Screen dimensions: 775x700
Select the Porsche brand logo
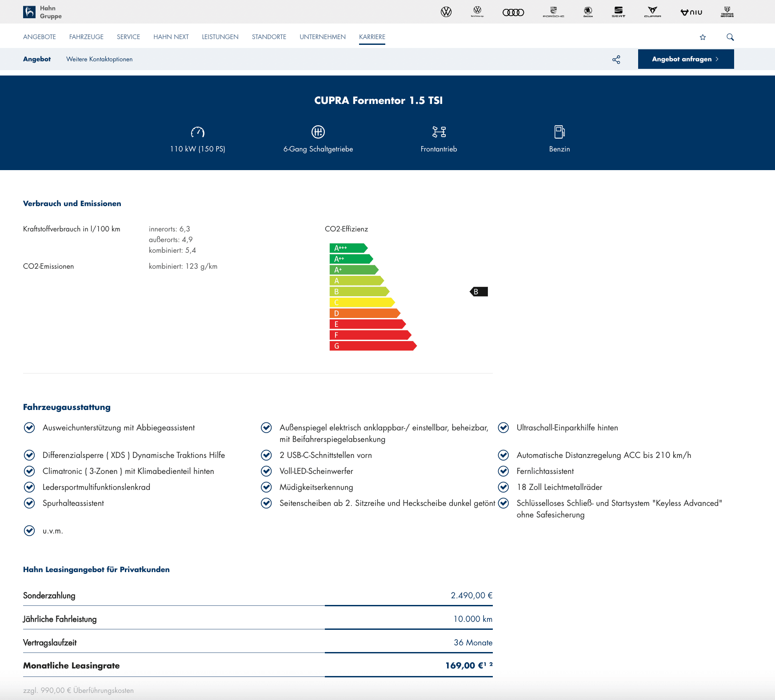point(554,12)
